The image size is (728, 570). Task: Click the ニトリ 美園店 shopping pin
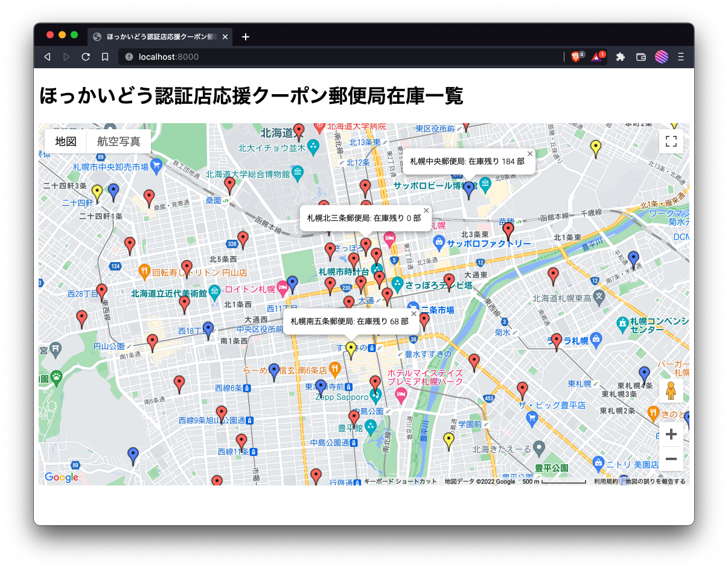(x=598, y=464)
